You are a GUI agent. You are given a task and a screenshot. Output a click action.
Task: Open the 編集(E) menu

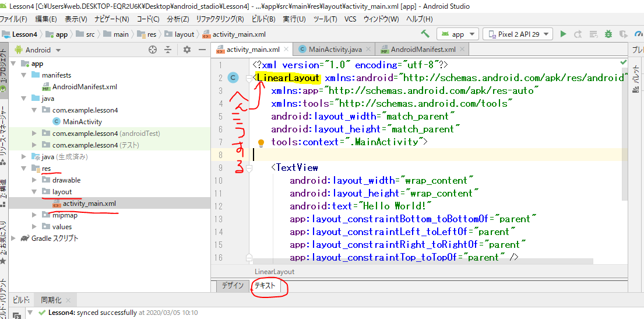(x=46, y=19)
